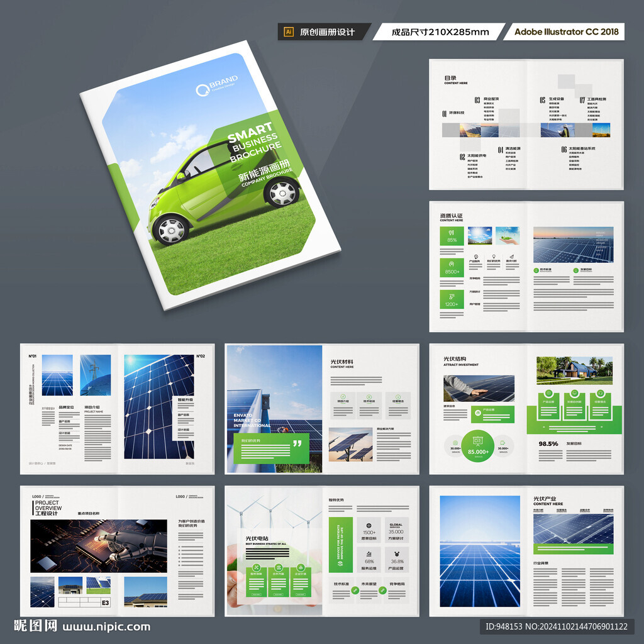The width and height of the screenshot is (644, 644).
Task: Select the SMART BUSINESS BROCHURE title text
Action: pyautogui.click(x=255, y=142)
